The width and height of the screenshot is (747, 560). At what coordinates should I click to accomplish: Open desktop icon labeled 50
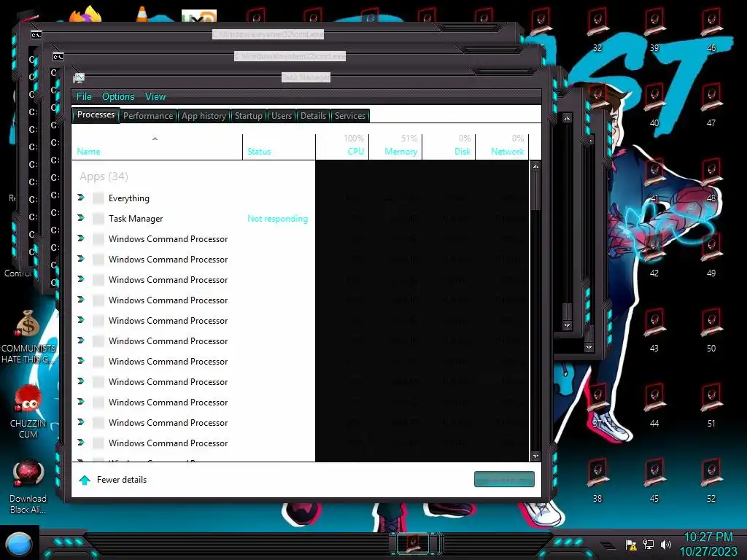711,330
